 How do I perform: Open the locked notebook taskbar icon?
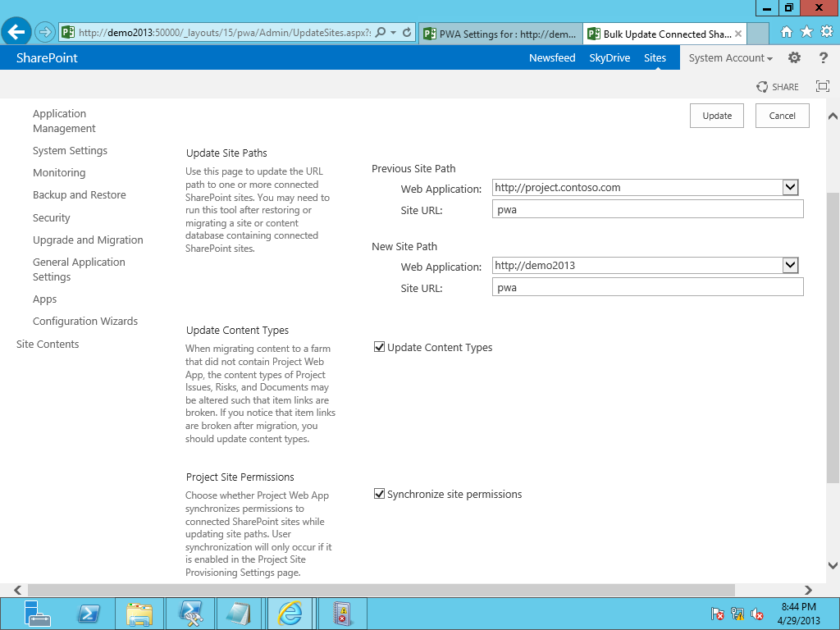point(342,614)
